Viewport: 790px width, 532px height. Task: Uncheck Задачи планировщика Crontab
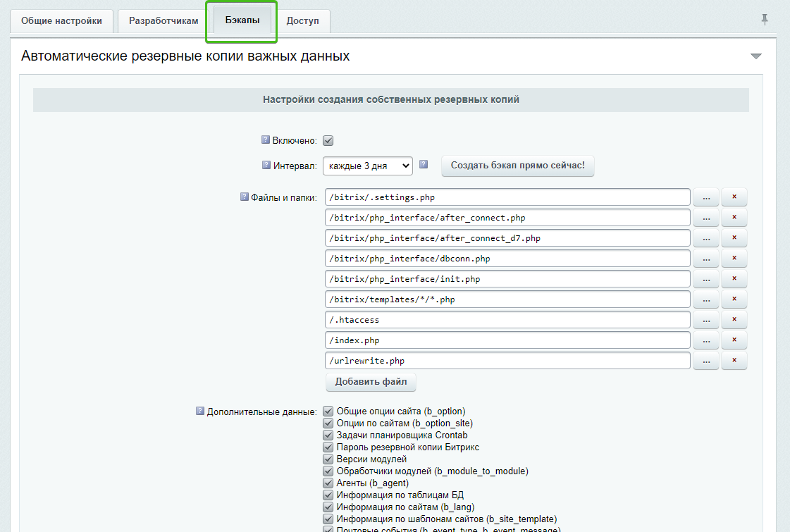tap(328, 435)
